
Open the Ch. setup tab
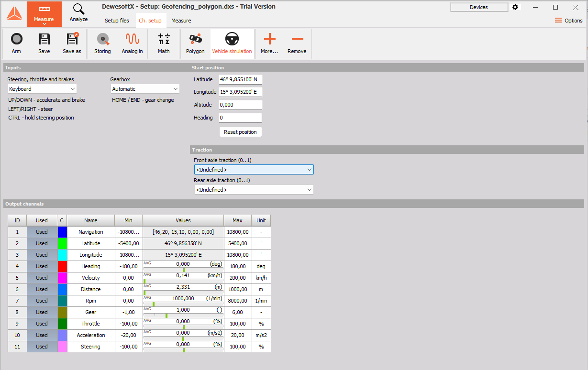(150, 21)
